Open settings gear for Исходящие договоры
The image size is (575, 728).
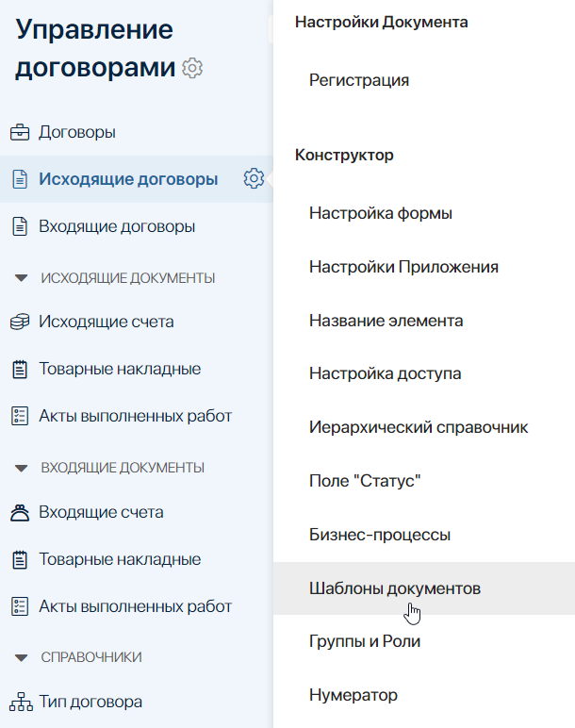click(x=253, y=178)
